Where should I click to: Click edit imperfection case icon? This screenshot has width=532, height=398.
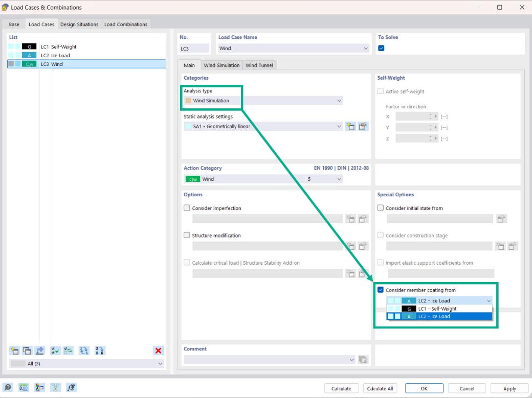coord(363,219)
